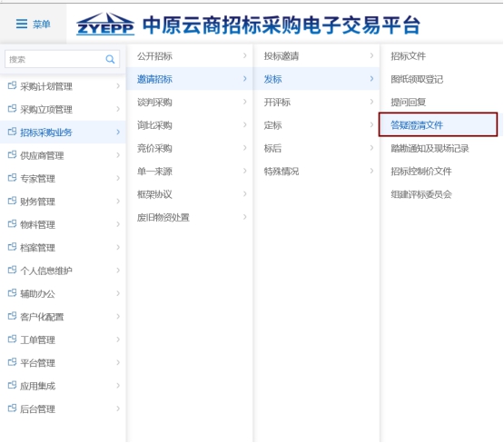Click the icon beside 供应商管理
504x443 pixels.
pyautogui.click(x=12, y=155)
